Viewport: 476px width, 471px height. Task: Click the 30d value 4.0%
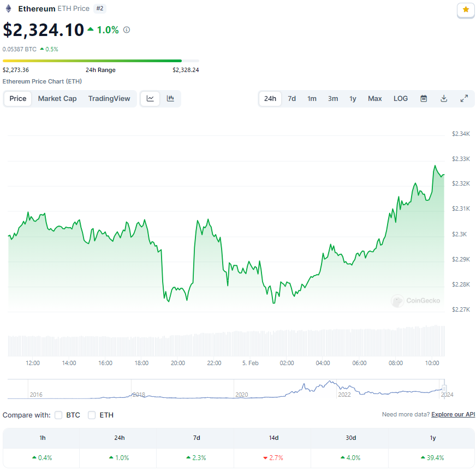tap(350, 458)
